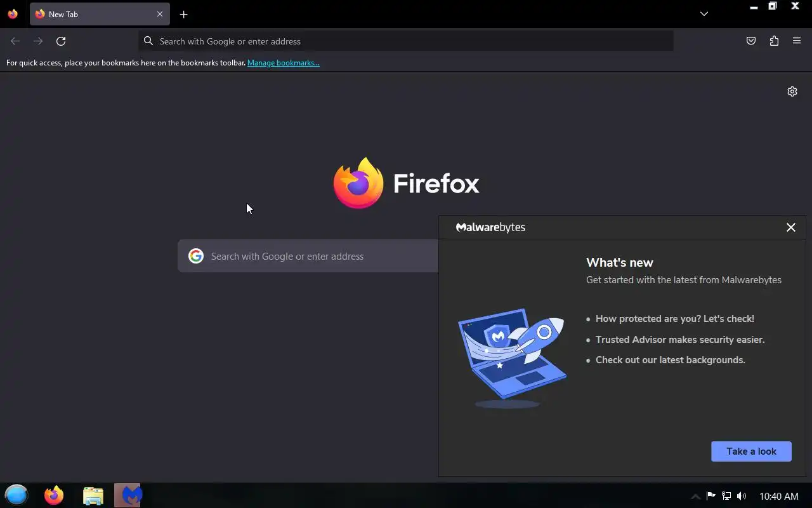Screen dimensions: 812x508
Task: Click 'How protected are you? Let's check!'
Action: [675, 319]
